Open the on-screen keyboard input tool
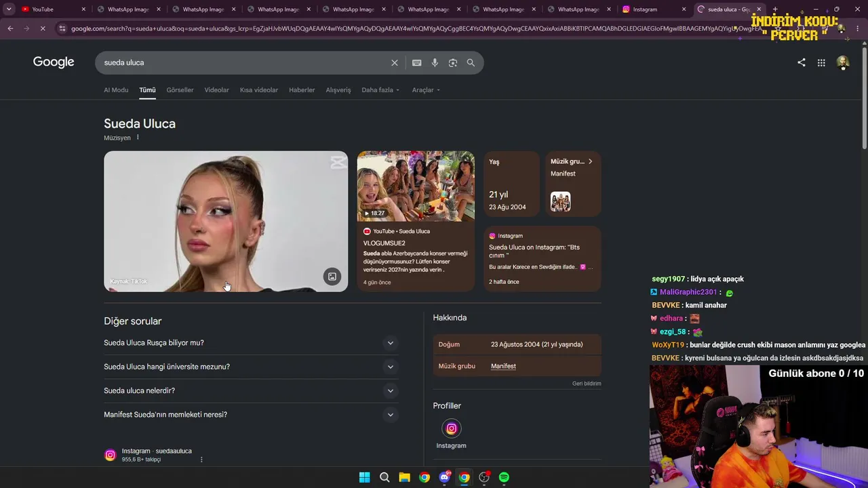 pos(417,62)
